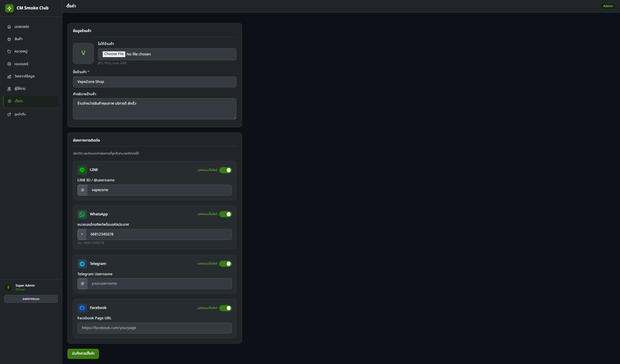
Task: Click the view website external link icon
Action: point(9,114)
